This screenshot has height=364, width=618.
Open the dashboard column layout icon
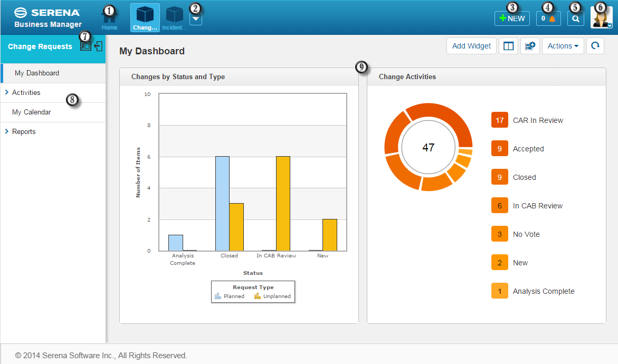point(508,46)
